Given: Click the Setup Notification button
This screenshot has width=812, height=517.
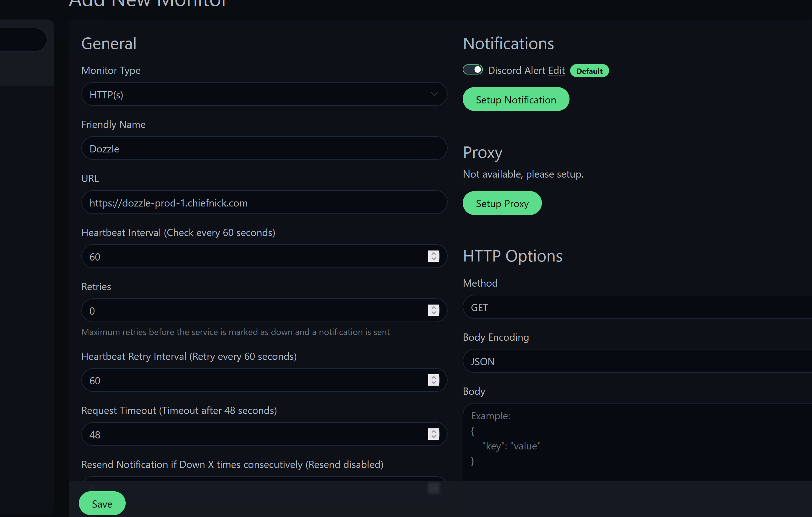Looking at the screenshot, I should (515, 99).
